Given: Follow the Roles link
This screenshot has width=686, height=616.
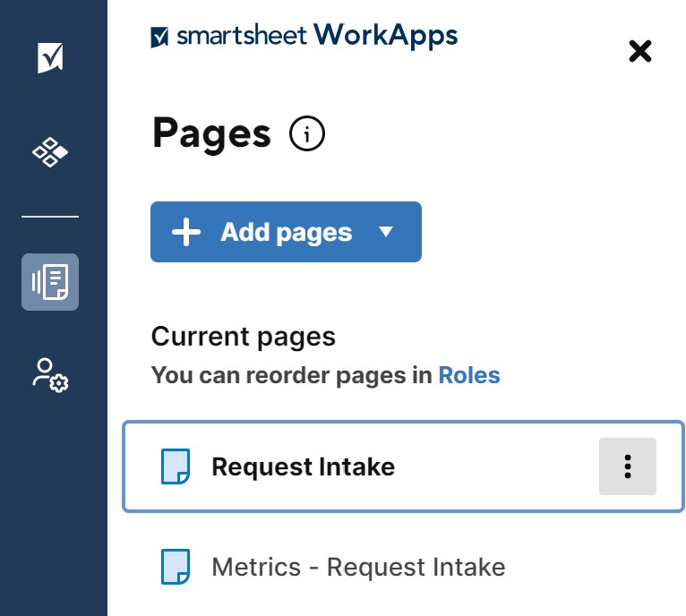Looking at the screenshot, I should (x=469, y=375).
